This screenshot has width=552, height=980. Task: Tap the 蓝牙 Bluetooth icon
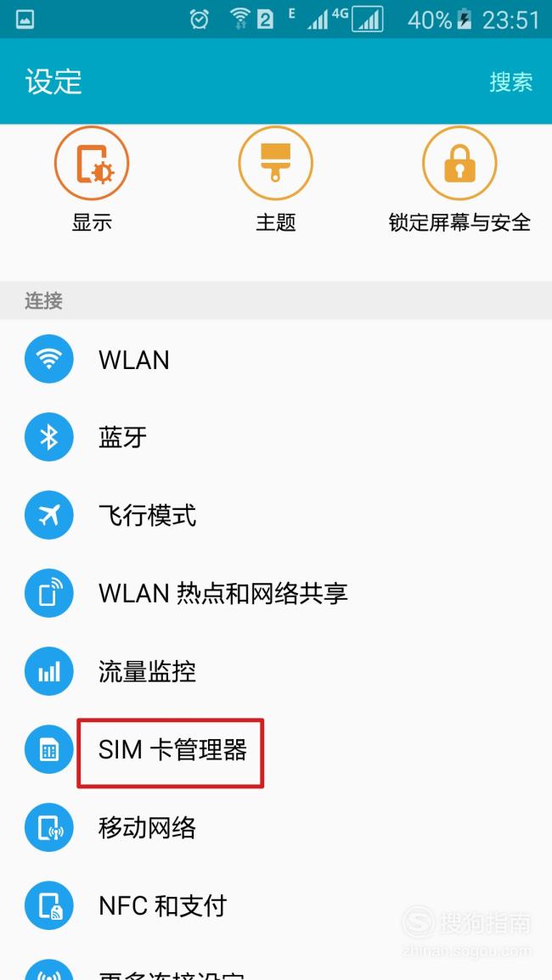48,437
